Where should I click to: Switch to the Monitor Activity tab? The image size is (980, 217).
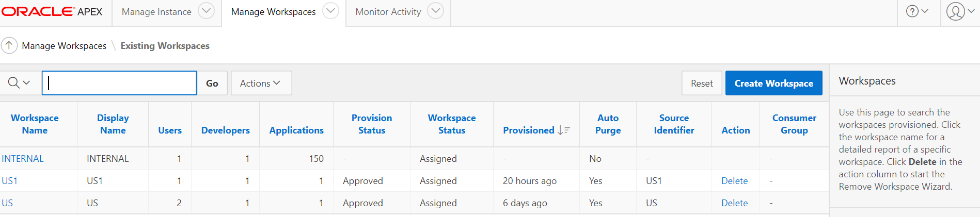[388, 12]
